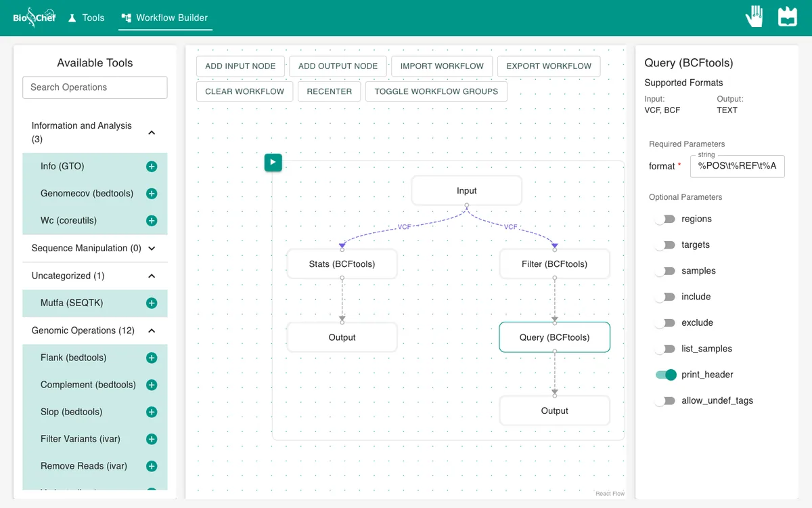Click TOGGLE WORKFLOW GROUPS button
Image resolution: width=812 pixels, height=508 pixels.
pyautogui.click(x=436, y=91)
